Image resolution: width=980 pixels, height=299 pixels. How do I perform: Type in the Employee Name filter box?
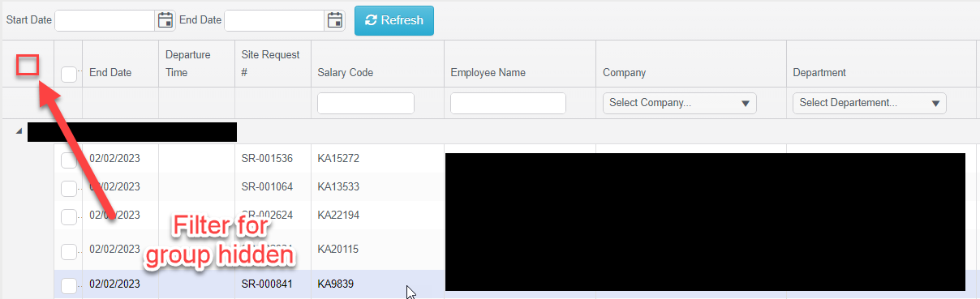point(508,103)
